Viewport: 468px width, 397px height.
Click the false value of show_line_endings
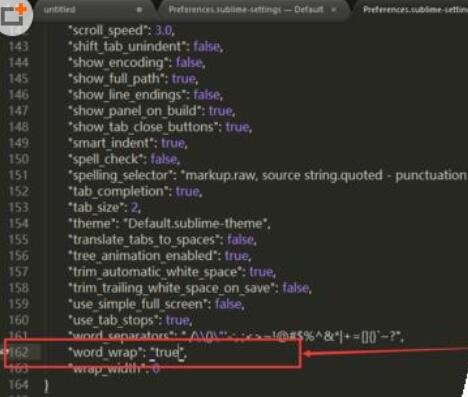(x=207, y=95)
